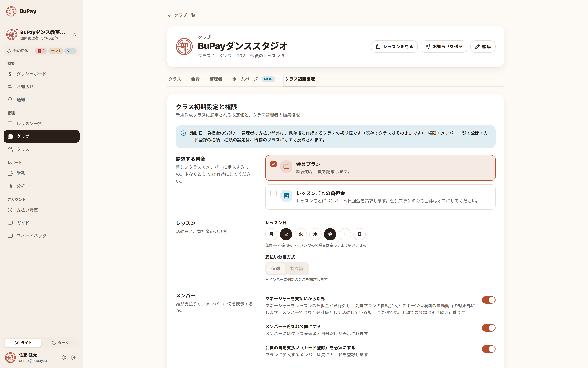Screen dimensions: 588x368
Task: Check the レッスンごとの負担金 checkbox
Action: point(273,193)
